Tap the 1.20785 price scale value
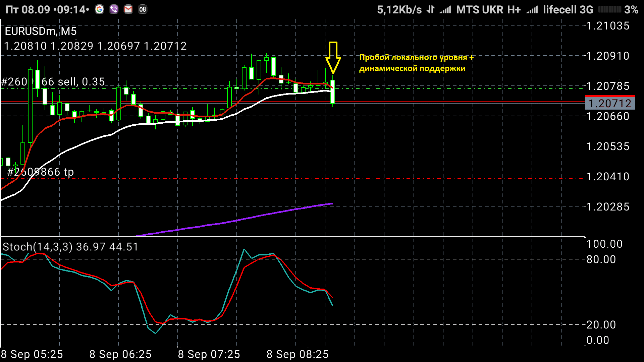 point(608,86)
